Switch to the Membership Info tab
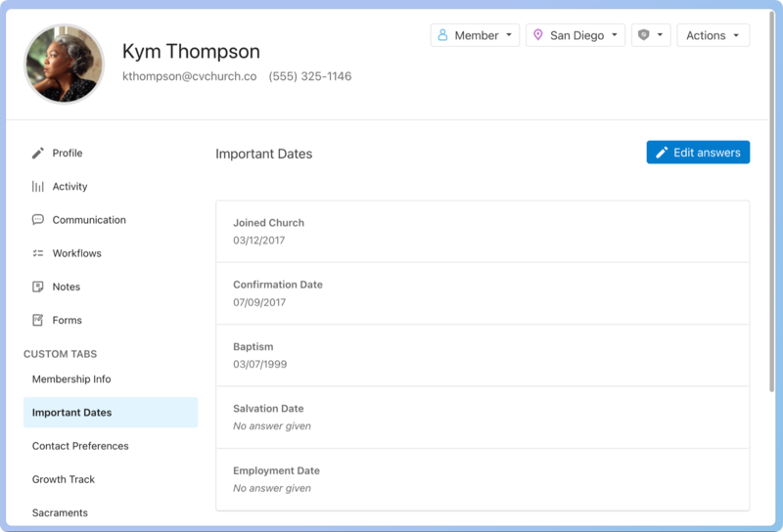Image resolution: width=783 pixels, height=532 pixels. tap(71, 379)
